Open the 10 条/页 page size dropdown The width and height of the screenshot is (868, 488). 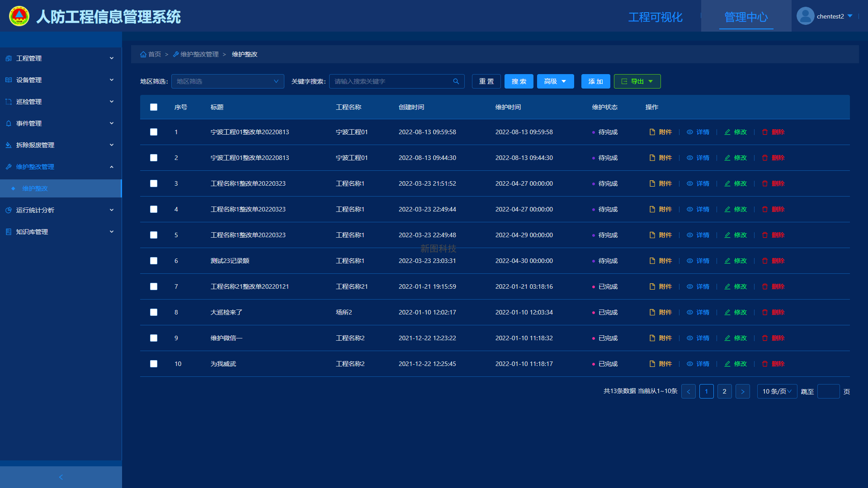point(777,391)
